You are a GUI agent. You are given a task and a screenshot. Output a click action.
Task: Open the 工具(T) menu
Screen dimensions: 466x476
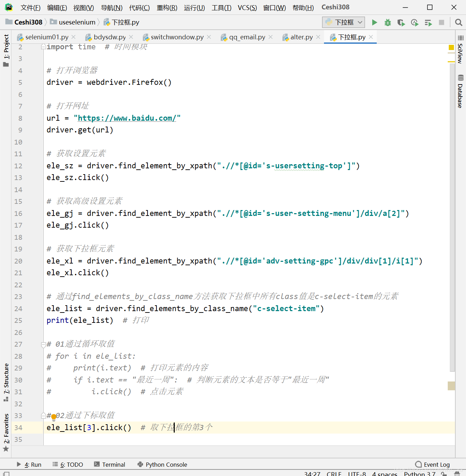(x=222, y=8)
